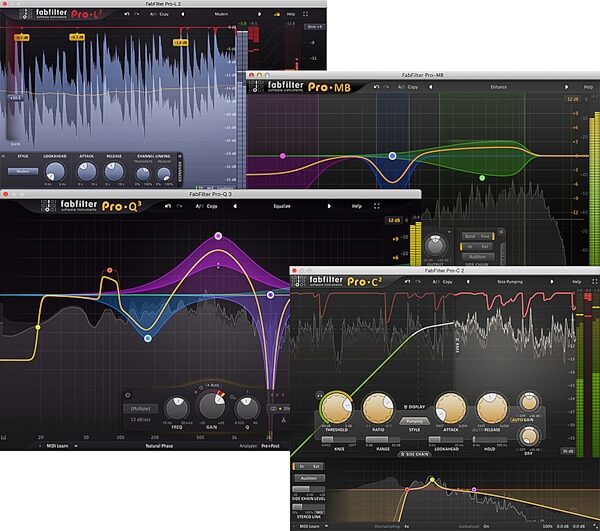
Task: Undo last change in Pro-L 2
Action: click(x=127, y=14)
